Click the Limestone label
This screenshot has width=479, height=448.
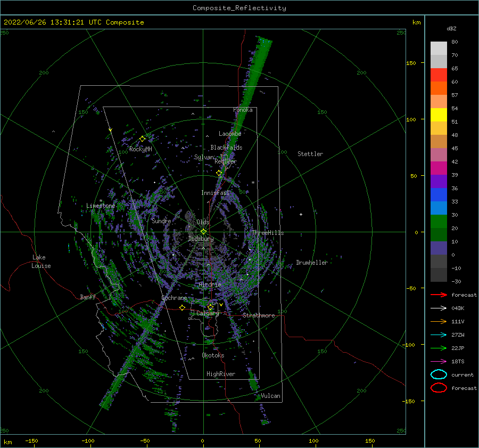coord(101,206)
